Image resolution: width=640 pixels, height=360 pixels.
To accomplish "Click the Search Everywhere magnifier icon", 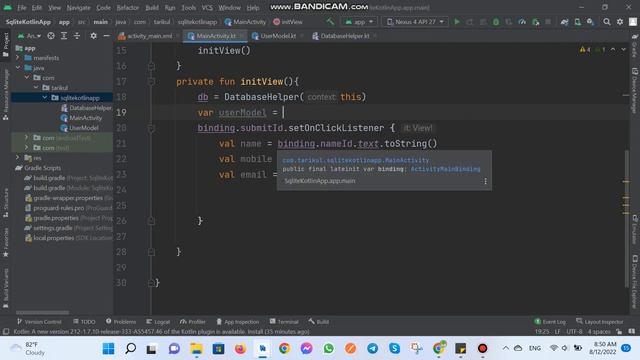I will [x=607, y=22].
